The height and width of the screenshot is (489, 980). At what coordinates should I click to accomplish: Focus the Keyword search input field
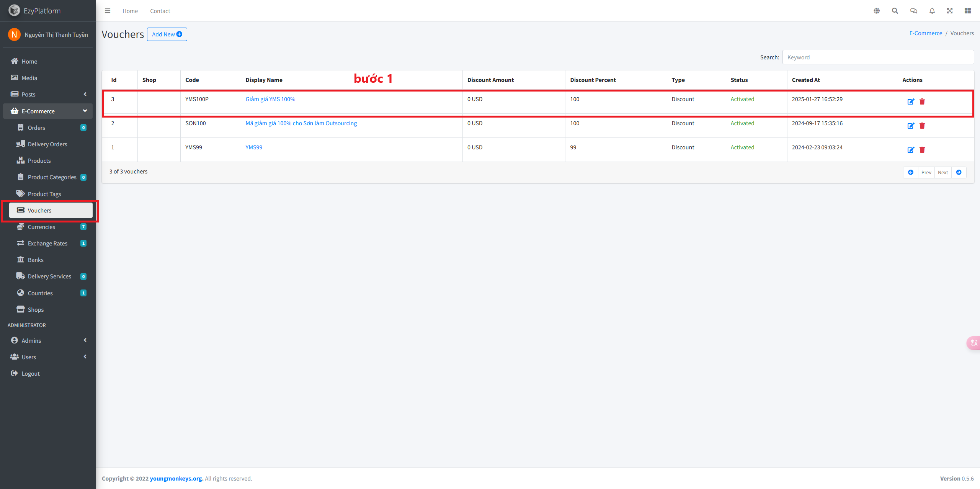coord(878,57)
